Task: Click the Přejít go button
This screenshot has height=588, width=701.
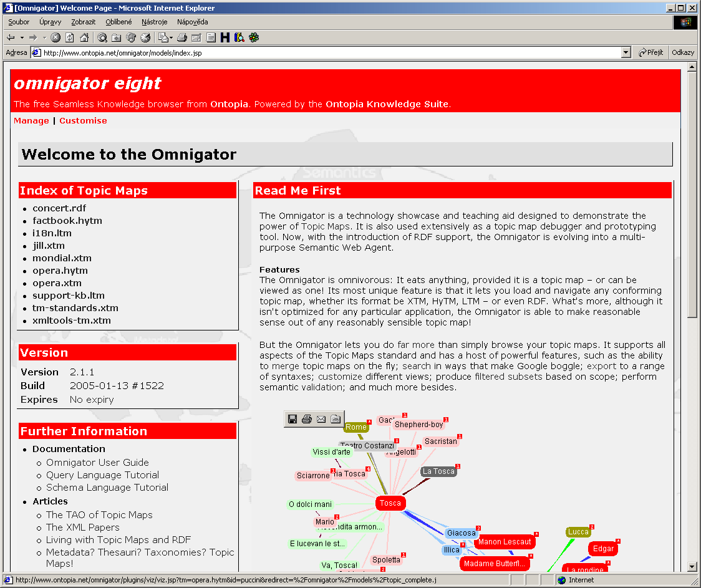Action: (651, 52)
